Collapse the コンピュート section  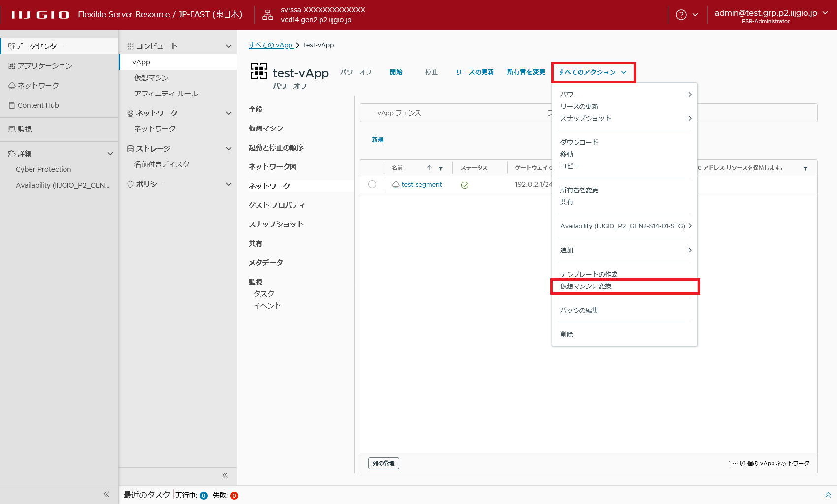click(228, 46)
